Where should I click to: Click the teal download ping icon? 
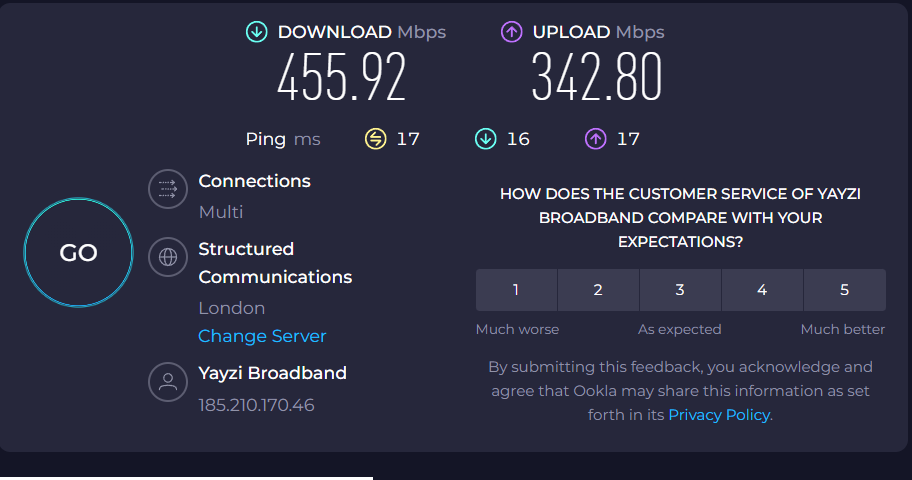486,139
